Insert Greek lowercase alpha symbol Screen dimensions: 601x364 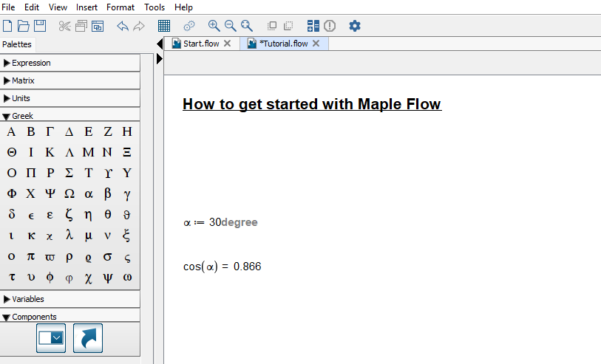[89, 194]
